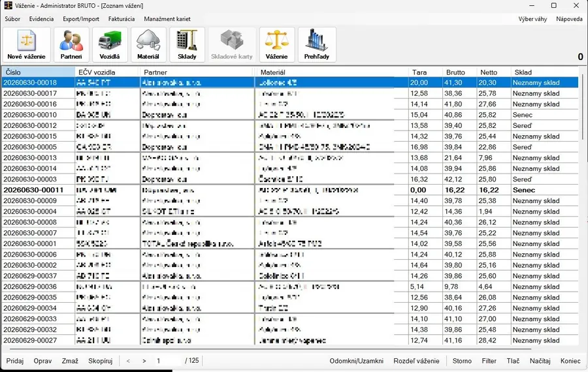Click the Storno button
The height and width of the screenshot is (372, 588).
(462, 361)
